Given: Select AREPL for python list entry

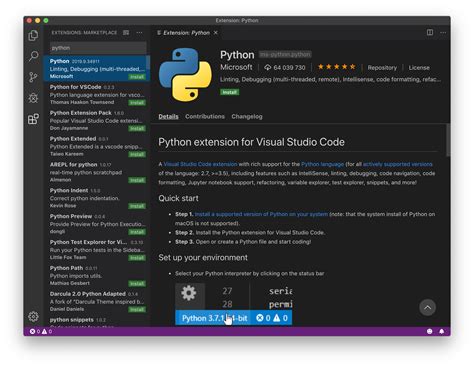Looking at the screenshot, I should (x=96, y=172).
